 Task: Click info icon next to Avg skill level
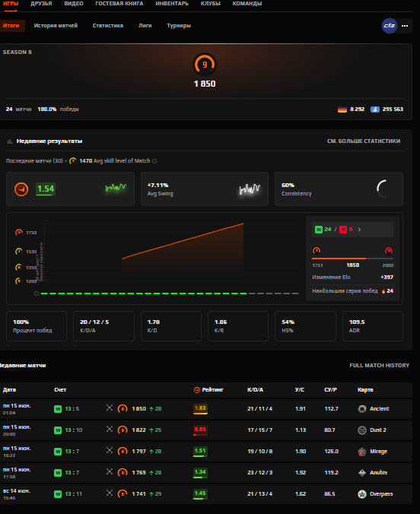coord(154,161)
